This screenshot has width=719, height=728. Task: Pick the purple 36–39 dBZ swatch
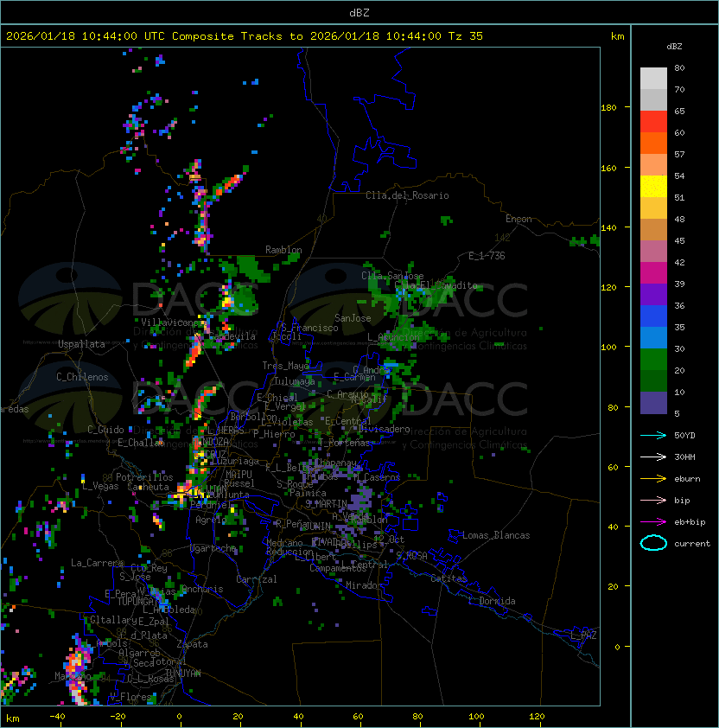tap(653, 294)
